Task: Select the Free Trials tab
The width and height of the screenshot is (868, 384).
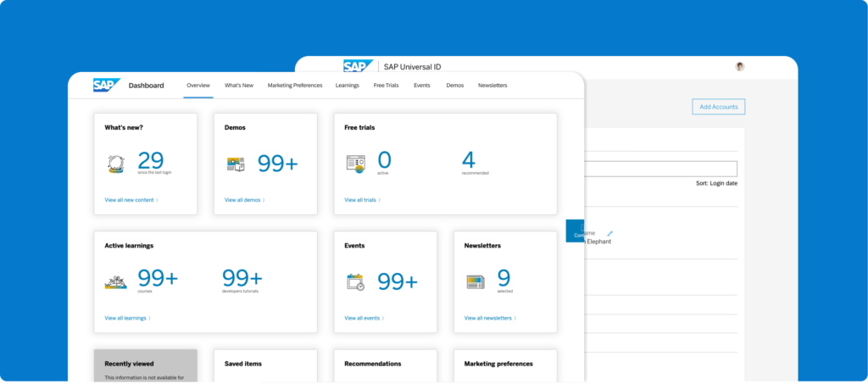Action: click(x=386, y=86)
